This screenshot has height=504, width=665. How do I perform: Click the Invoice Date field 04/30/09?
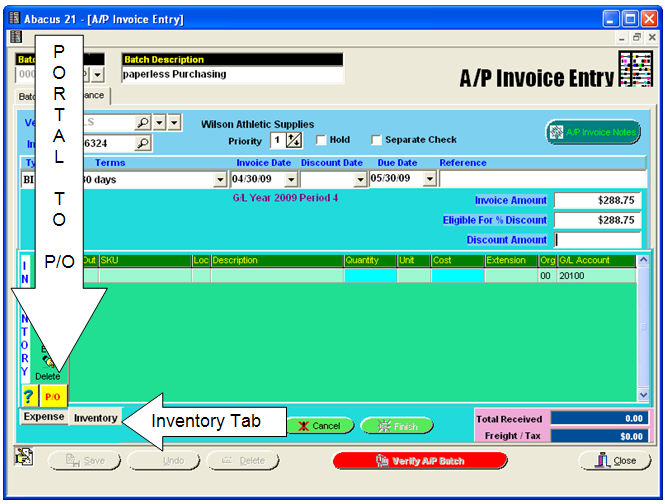click(257, 179)
